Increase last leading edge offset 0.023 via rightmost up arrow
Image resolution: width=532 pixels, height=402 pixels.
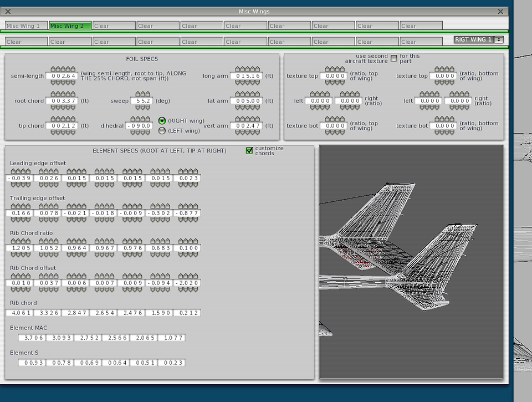point(196,171)
